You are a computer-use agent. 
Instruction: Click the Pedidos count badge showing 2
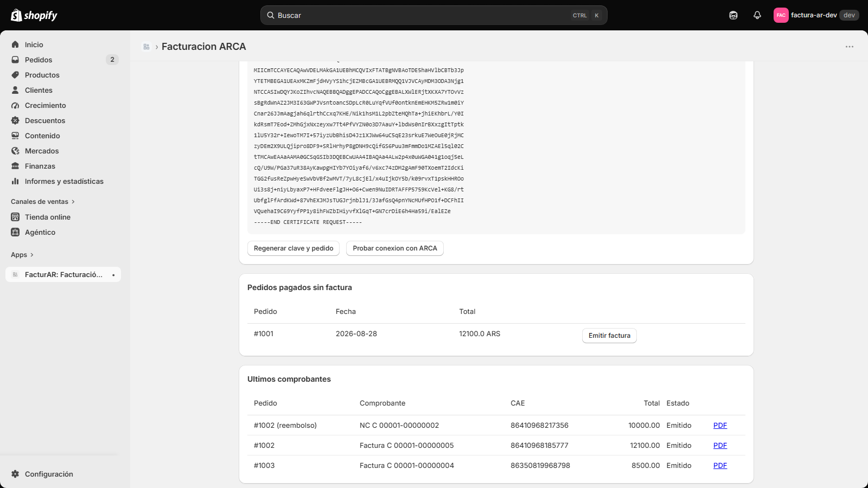[x=112, y=60]
